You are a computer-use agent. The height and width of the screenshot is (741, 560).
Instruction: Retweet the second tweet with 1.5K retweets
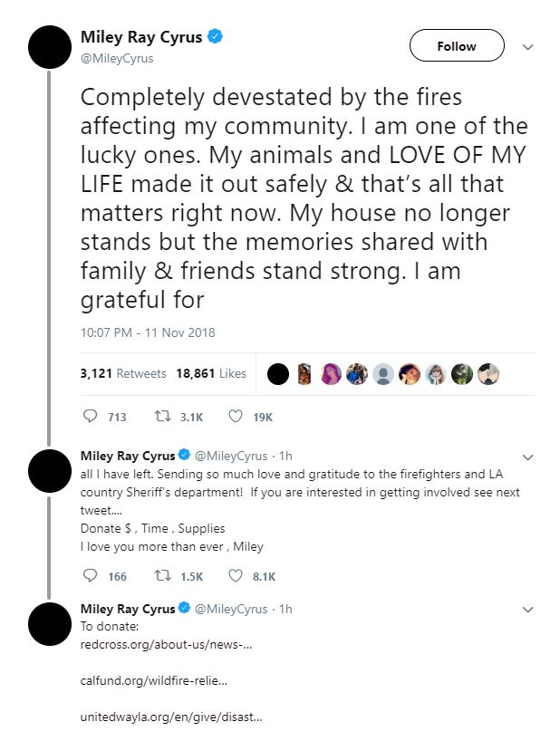coord(166,575)
